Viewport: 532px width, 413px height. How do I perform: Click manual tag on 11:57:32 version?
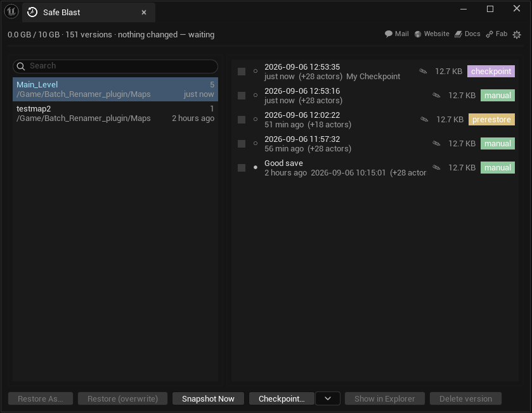pos(498,144)
